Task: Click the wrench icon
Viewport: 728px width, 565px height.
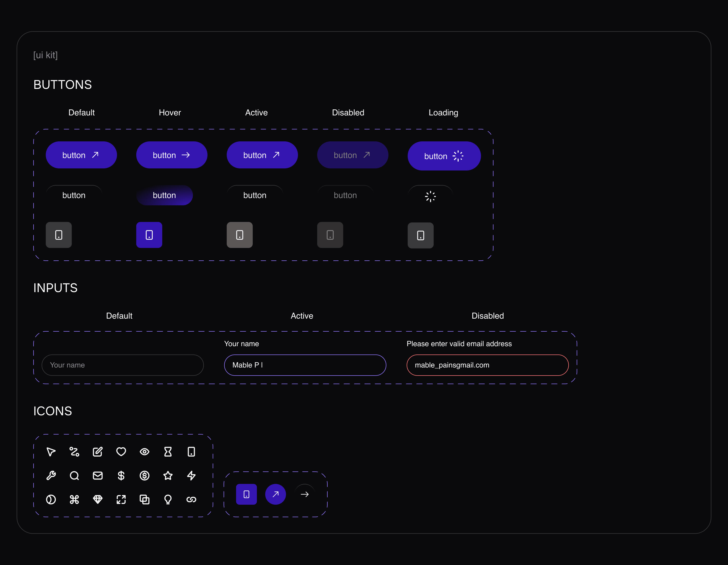Action: click(x=51, y=475)
